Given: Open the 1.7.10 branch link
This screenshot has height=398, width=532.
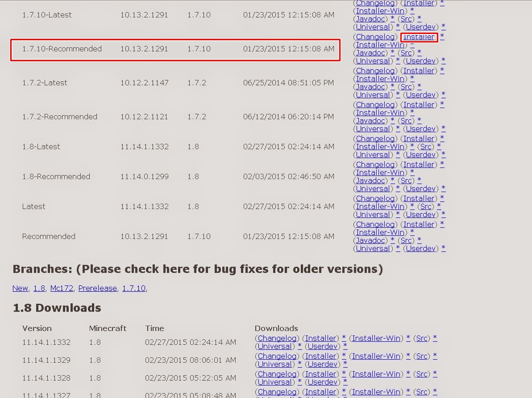Looking at the screenshot, I should tap(134, 288).
